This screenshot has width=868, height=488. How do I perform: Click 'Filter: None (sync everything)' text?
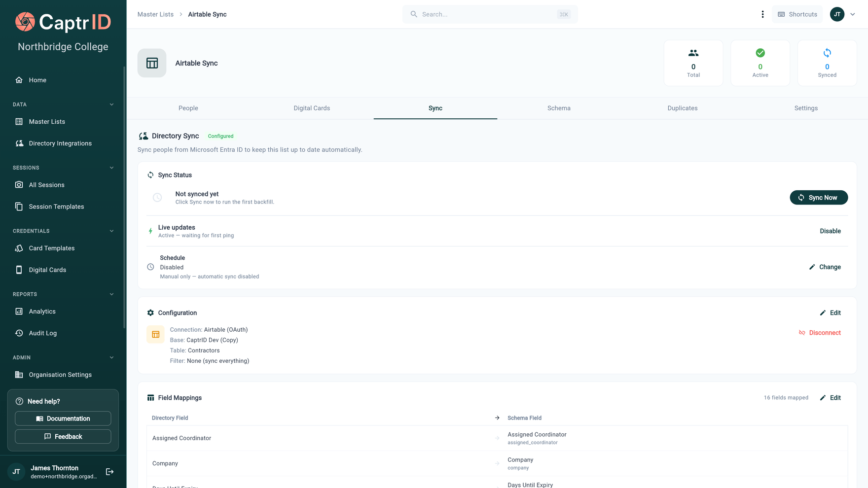coord(210,361)
